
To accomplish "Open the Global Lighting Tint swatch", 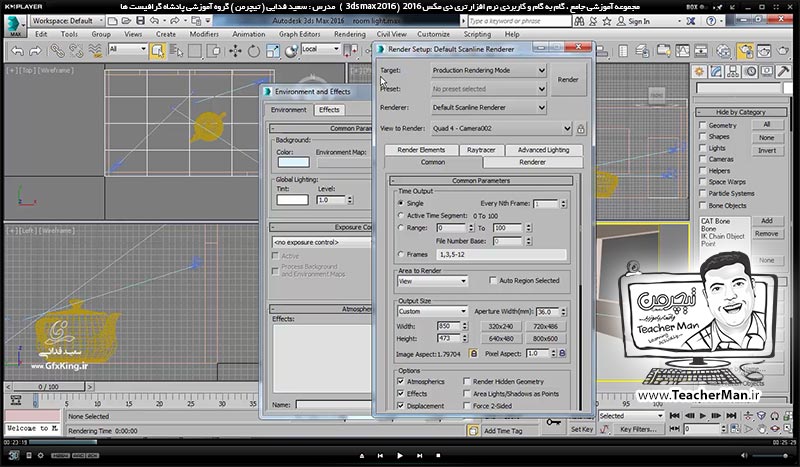I will pos(292,200).
